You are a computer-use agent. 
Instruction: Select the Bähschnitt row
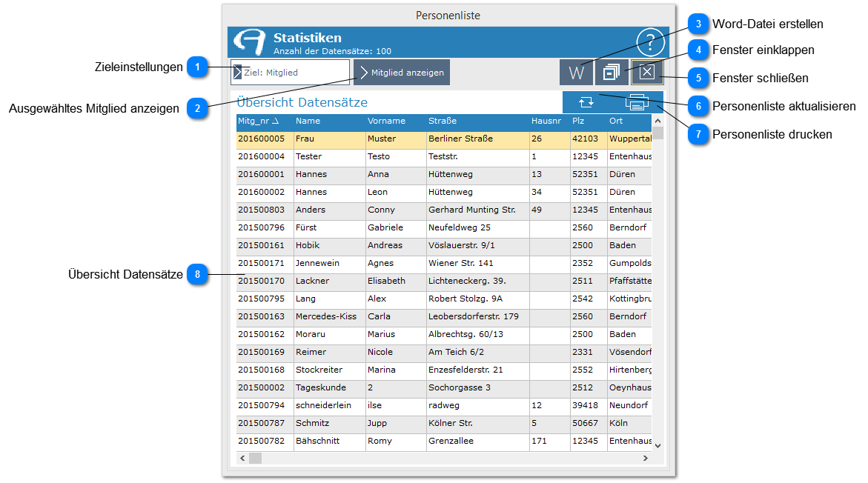tap(444, 442)
